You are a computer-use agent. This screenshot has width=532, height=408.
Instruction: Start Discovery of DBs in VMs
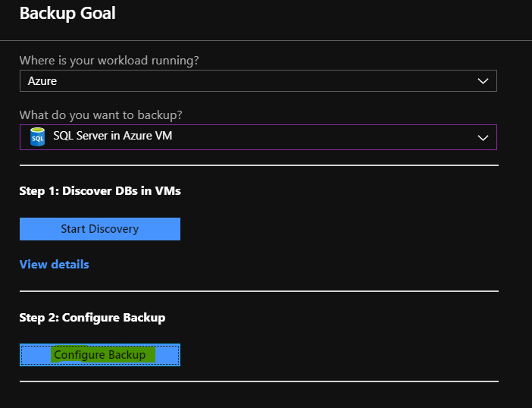coord(100,229)
